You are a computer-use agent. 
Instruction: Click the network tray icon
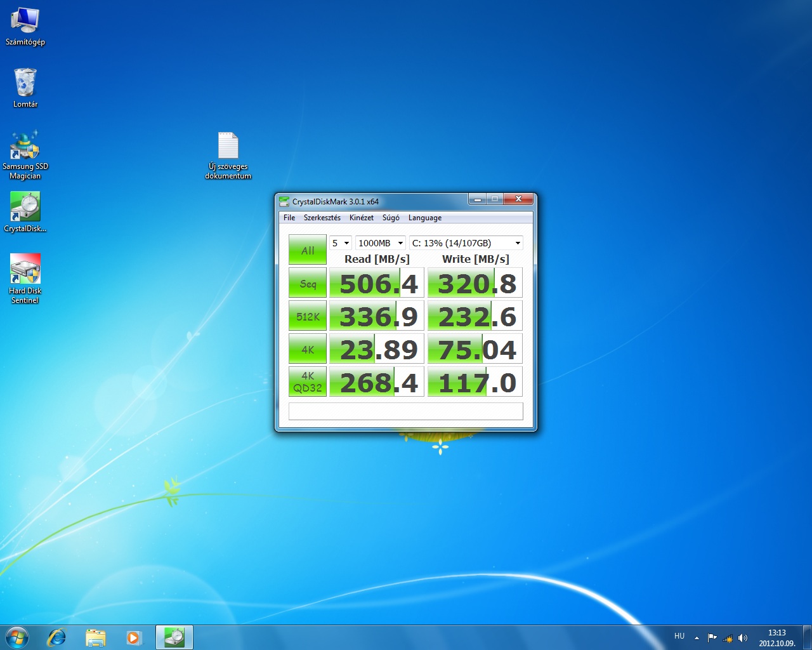[728, 637]
